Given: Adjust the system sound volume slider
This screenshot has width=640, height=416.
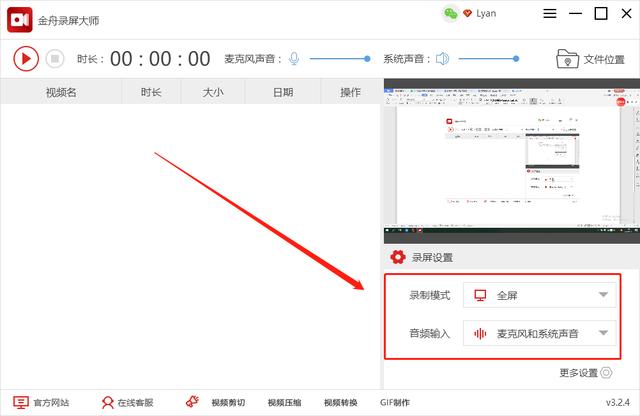Looking at the screenshot, I should point(489,59).
